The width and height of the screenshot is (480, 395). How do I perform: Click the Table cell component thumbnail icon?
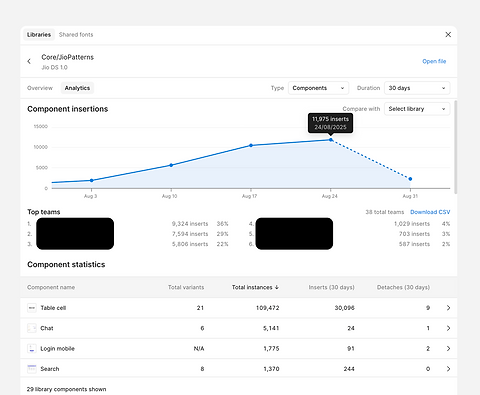point(32,308)
